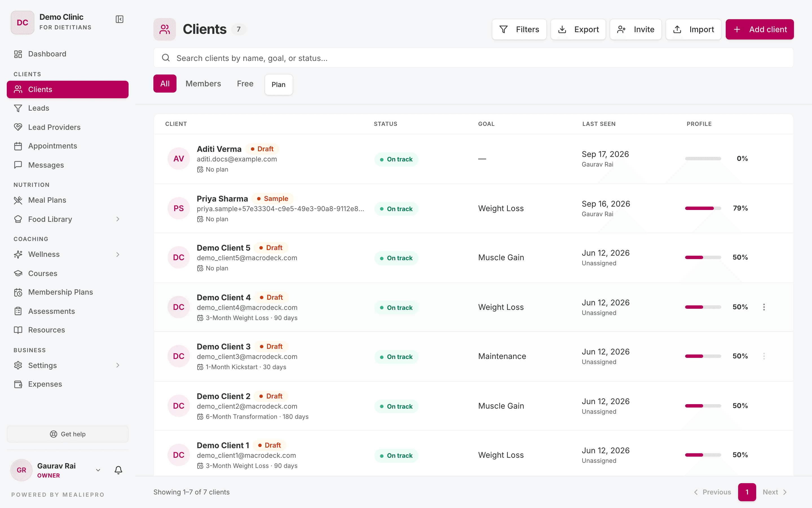Click Priya Sharma's 79% profile progress bar
The width and height of the screenshot is (812, 508).
tap(703, 208)
